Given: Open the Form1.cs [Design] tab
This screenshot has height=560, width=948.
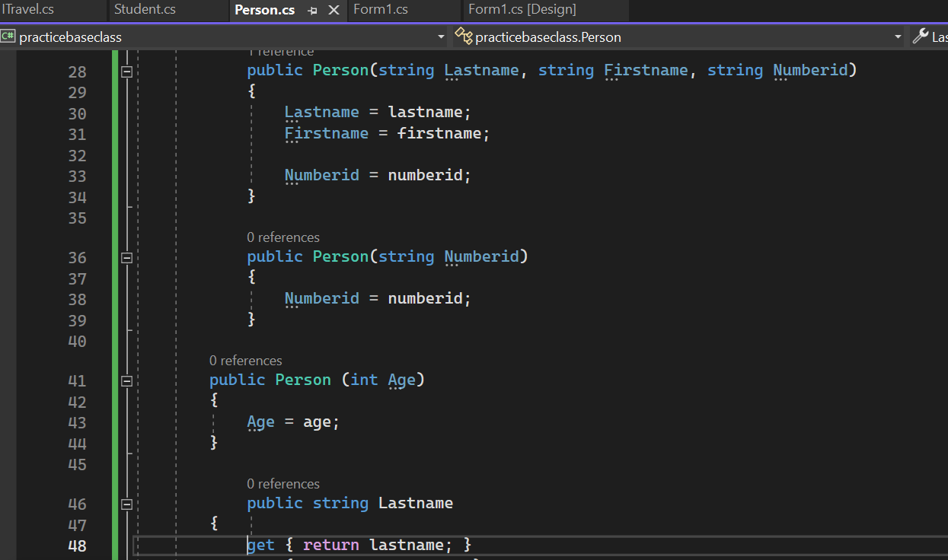Looking at the screenshot, I should [522, 10].
